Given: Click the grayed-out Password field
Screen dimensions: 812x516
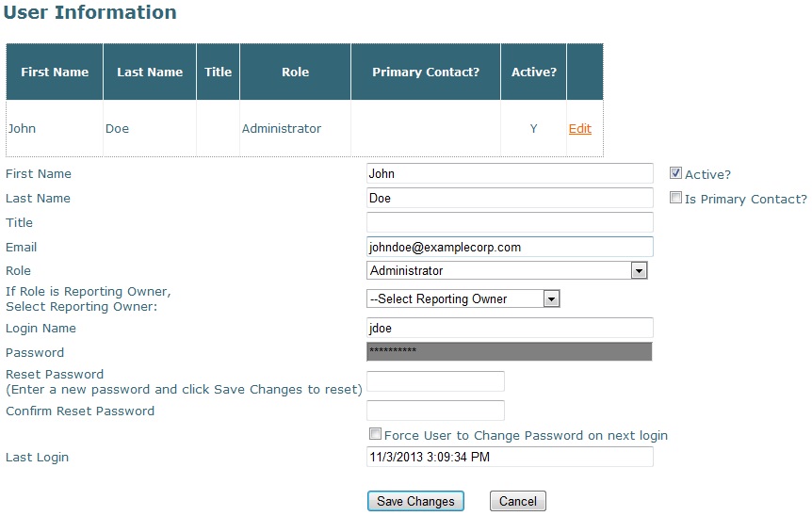Looking at the screenshot, I should [509, 352].
